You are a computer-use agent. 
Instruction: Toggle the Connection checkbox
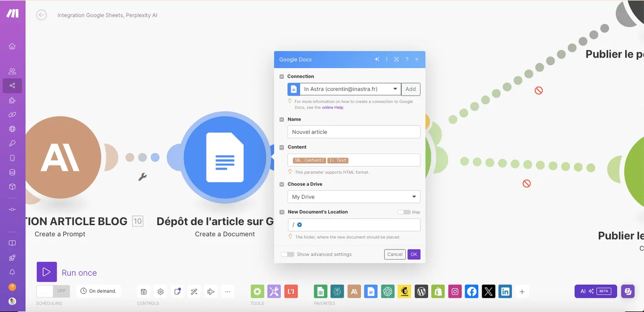click(282, 76)
